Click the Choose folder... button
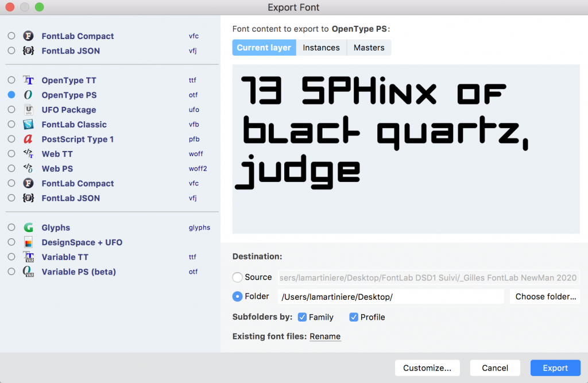Screen dimensions: 588x383 (x=545, y=297)
